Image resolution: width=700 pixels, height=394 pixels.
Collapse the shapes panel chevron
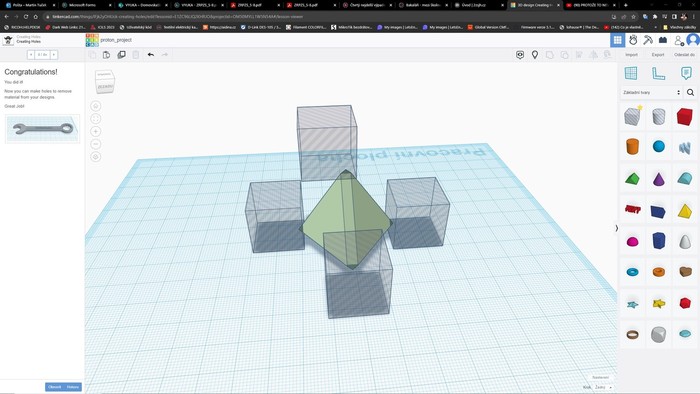(x=617, y=228)
